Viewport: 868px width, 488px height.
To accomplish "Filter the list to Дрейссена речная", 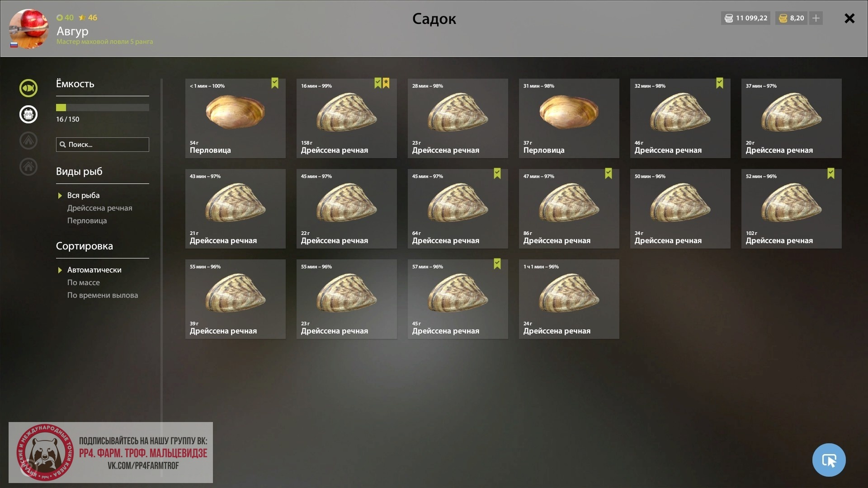I will [x=99, y=208].
